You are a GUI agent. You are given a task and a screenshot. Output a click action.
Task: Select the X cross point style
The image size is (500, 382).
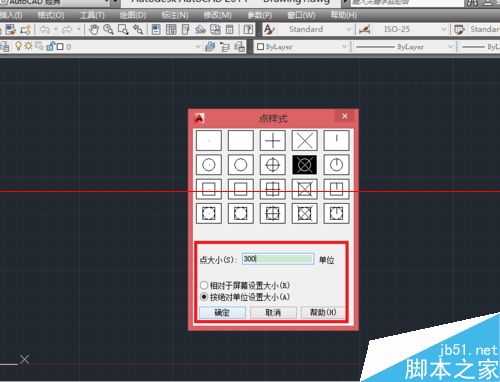305,140
